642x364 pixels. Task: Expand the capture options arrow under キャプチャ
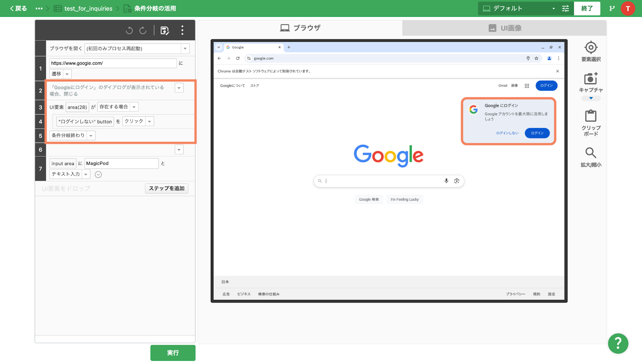[591, 98]
